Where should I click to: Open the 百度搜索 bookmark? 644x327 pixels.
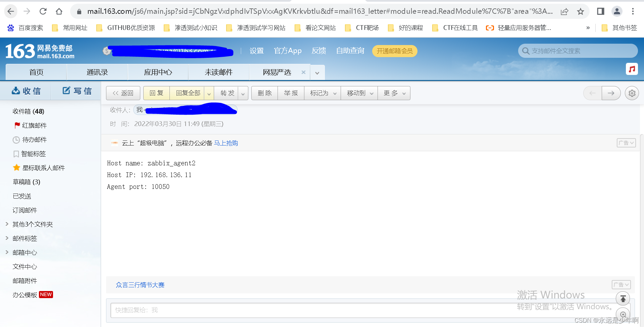[x=26, y=28]
